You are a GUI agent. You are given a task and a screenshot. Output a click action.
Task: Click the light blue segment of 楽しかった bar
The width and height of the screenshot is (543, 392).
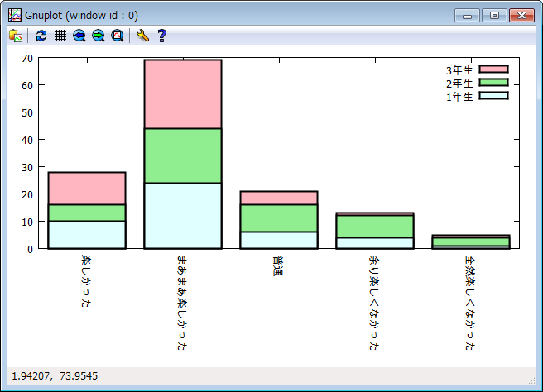[x=87, y=235]
